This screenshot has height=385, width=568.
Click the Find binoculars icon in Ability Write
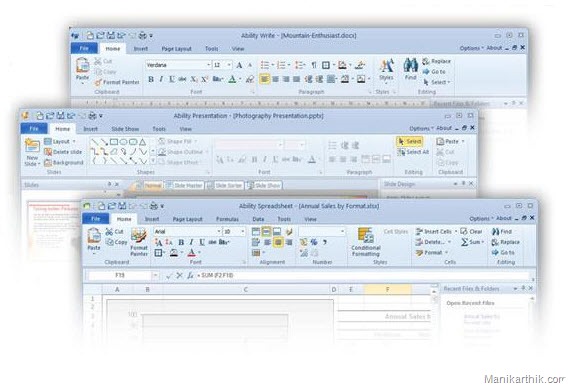point(410,66)
